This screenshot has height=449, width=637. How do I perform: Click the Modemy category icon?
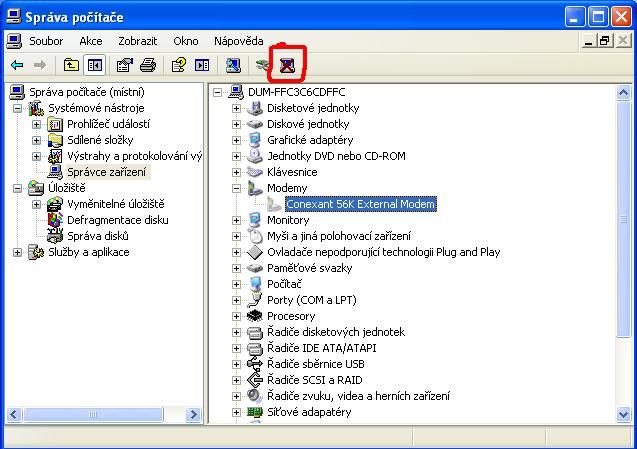point(255,188)
